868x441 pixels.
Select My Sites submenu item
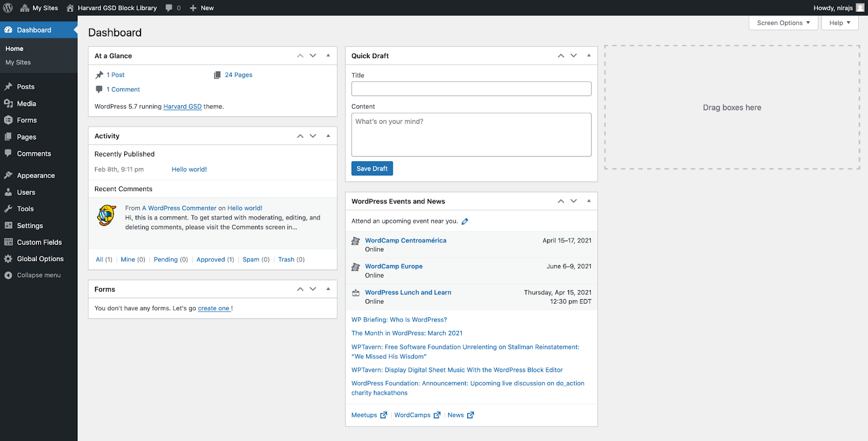coord(18,62)
